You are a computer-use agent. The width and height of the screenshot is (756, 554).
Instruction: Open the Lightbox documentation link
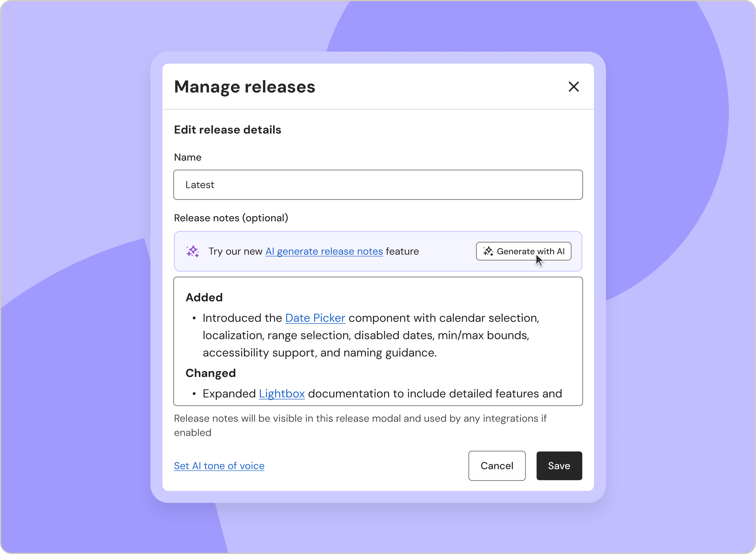(x=282, y=393)
